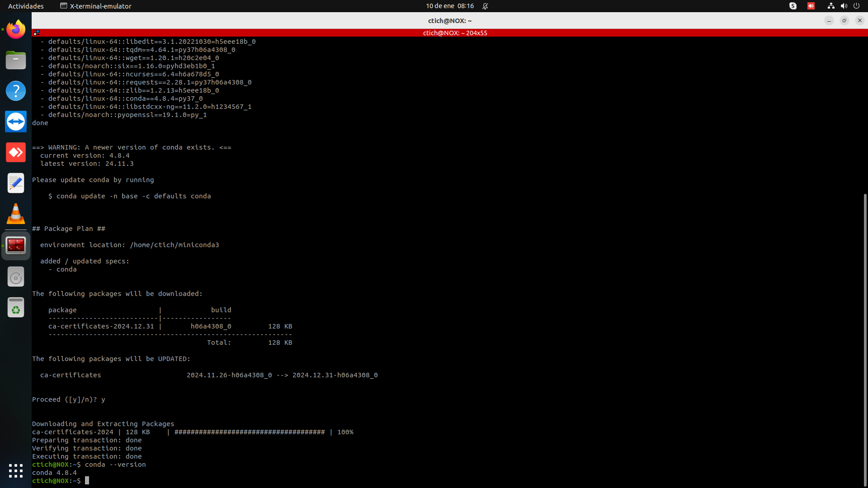Open the date and time calendar
The image size is (868, 488).
click(x=449, y=6)
